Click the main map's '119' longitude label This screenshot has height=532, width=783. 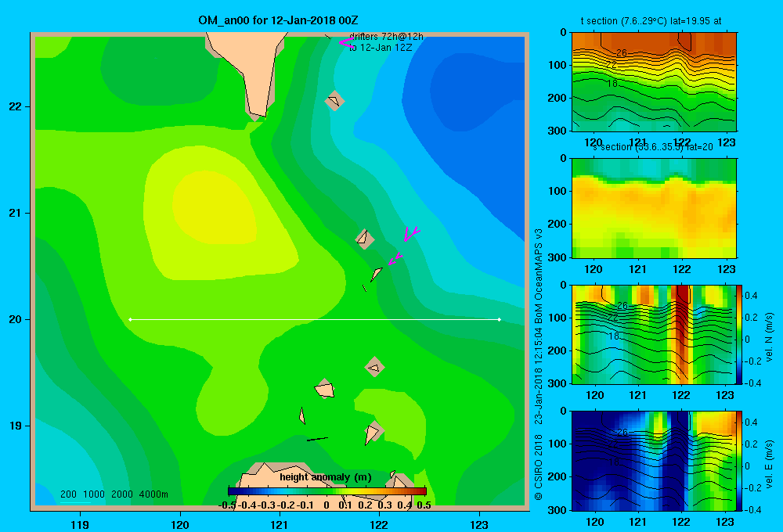click(80, 524)
